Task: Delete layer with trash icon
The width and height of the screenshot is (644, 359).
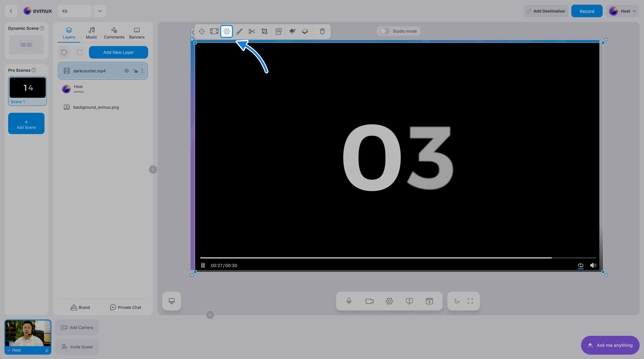Action: point(322,31)
